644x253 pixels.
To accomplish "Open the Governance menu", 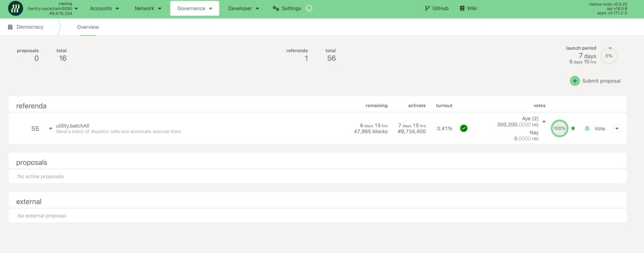I will click(195, 9).
